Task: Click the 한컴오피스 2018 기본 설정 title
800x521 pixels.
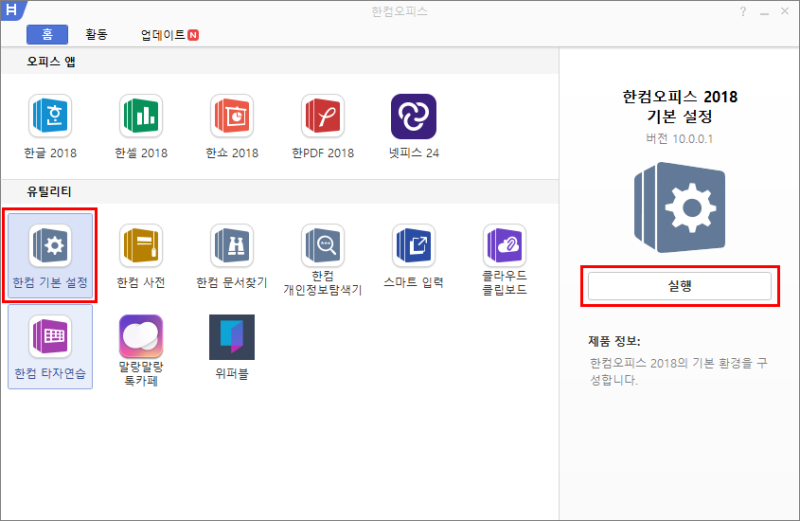Action: [x=680, y=106]
